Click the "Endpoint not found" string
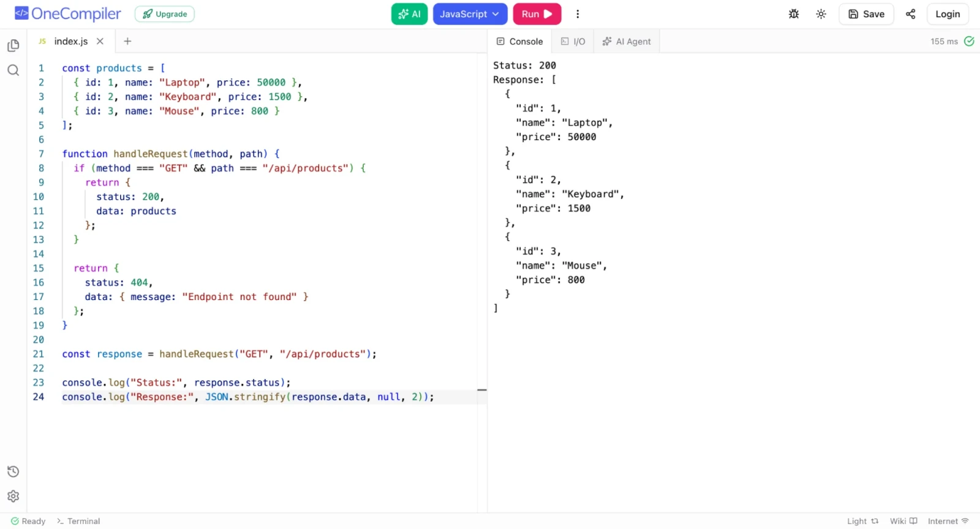 pos(239,297)
